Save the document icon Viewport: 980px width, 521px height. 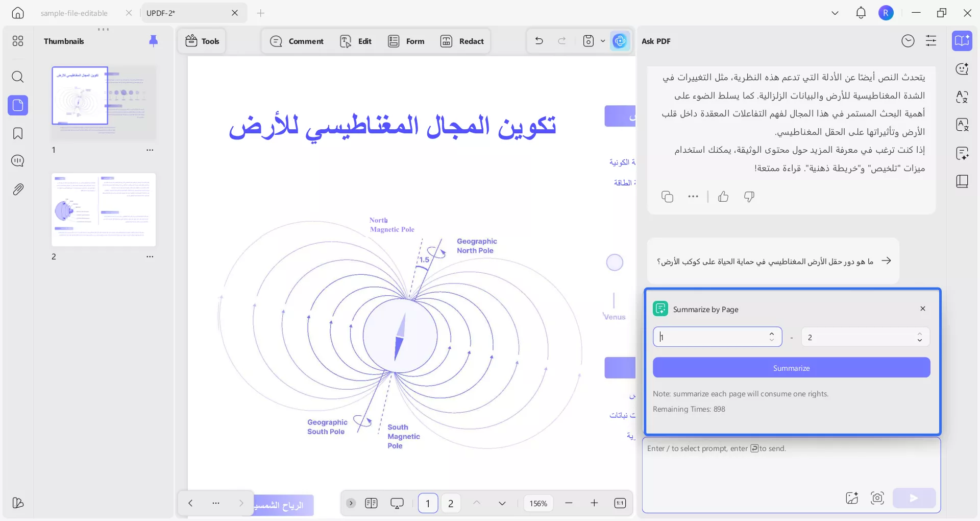pyautogui.click(x=589, y=41)
